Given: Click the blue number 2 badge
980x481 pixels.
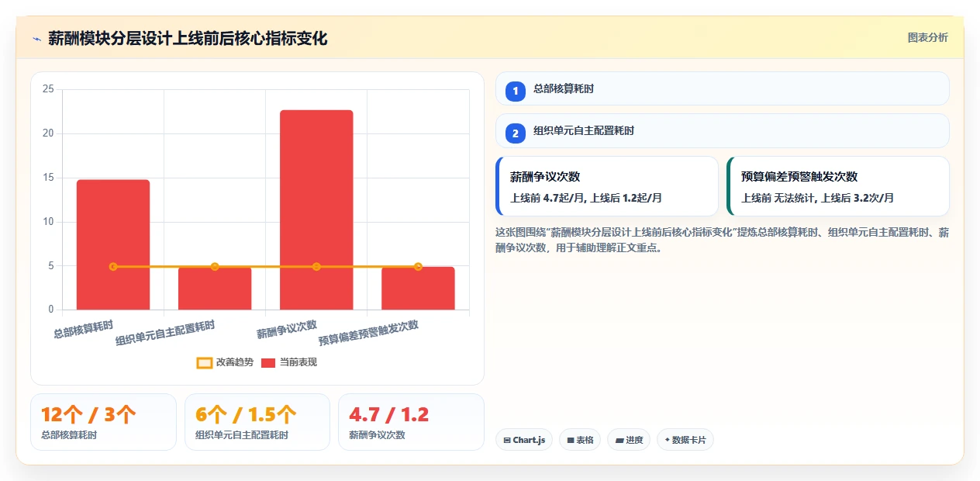Looking at the screenshot, I should (x=515, y=133).
